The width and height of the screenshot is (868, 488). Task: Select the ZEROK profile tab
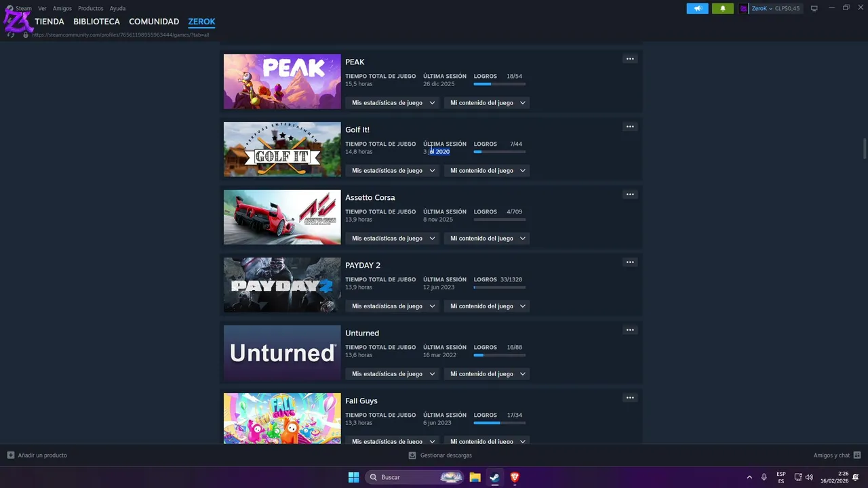[x=201, y=22]
